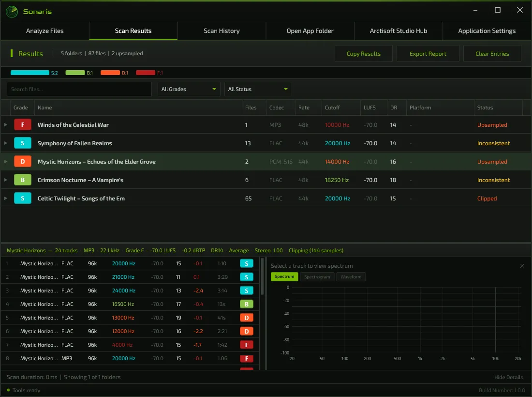Image resolution: width=532 pixels, height=397 pixels.
Task: Switch to the Spectrogram view
Action: pyautogui.click(x=317, y=277)
